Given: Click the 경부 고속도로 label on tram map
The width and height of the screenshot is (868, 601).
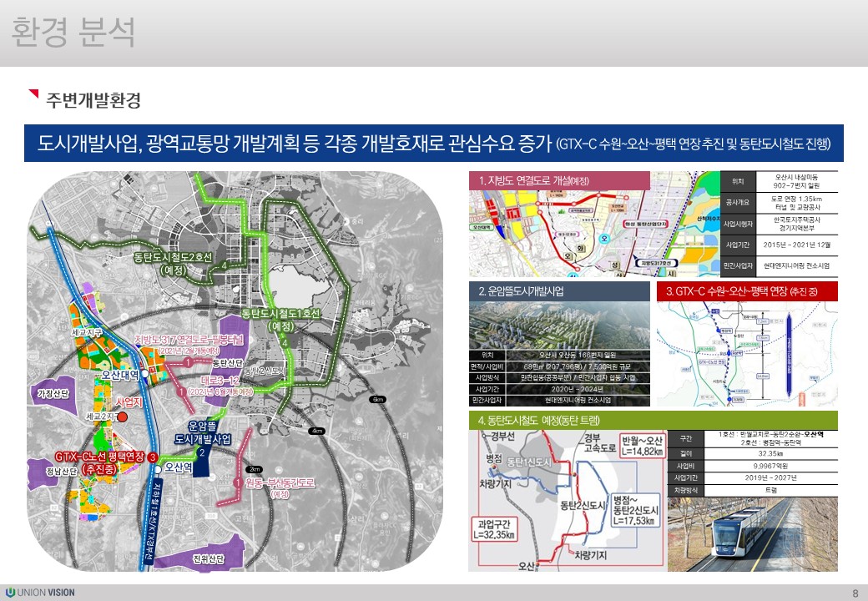Looking at the screenshot, I should tap(599, 442).
